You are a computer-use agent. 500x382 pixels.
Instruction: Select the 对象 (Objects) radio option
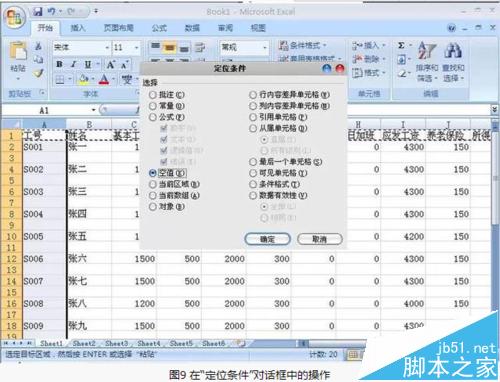coord(153,207)
